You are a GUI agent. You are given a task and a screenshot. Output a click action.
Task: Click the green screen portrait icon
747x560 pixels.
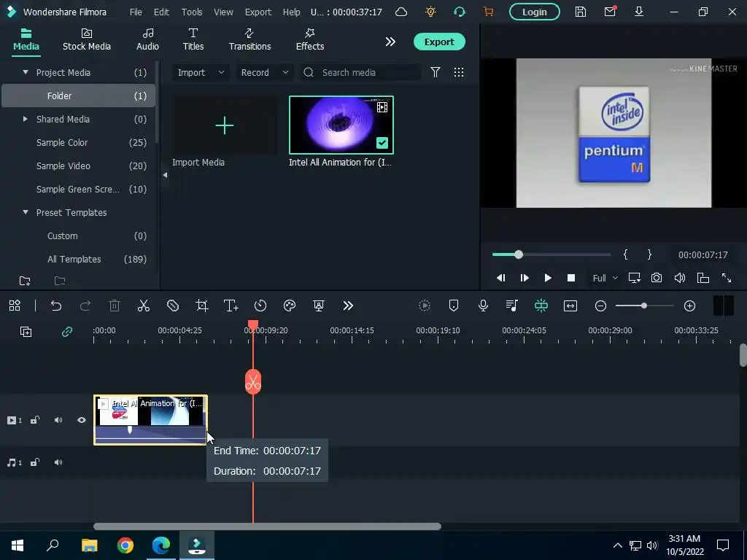pos(319,306)
